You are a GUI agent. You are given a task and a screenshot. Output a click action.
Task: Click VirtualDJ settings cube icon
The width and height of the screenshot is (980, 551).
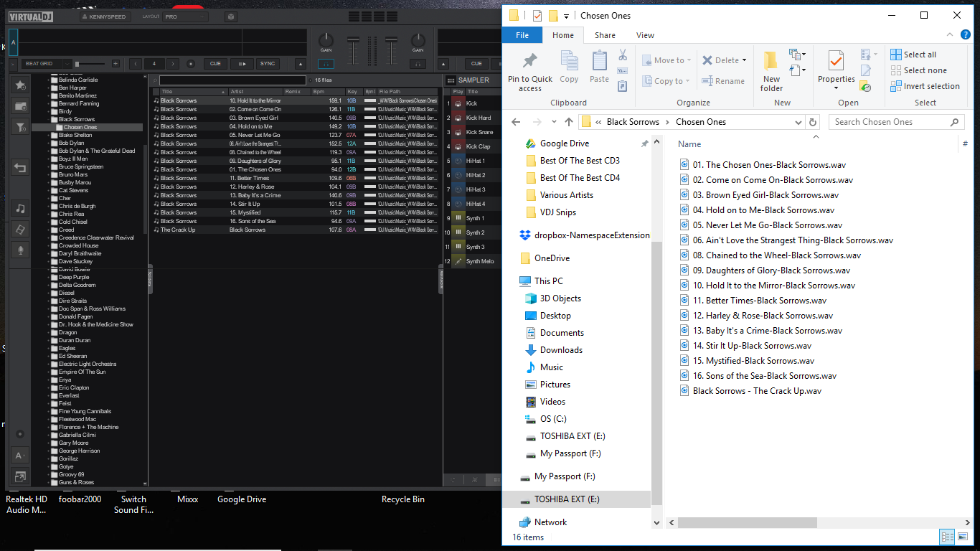click(230, 17)
